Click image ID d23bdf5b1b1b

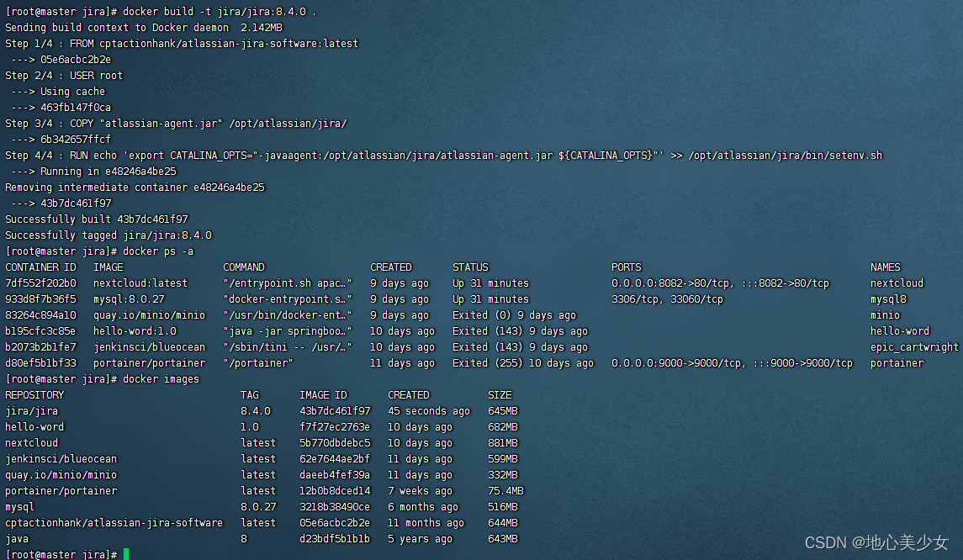click(335, 538)
